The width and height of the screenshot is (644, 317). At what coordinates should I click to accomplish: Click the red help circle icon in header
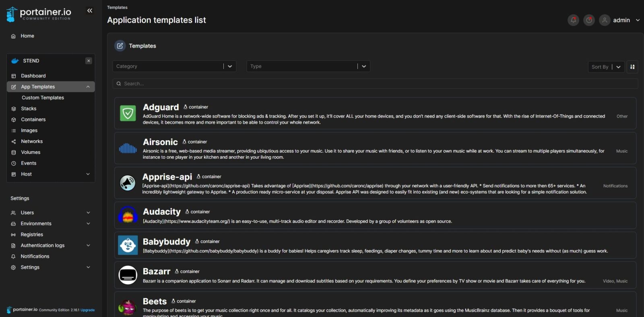(589, 20)
